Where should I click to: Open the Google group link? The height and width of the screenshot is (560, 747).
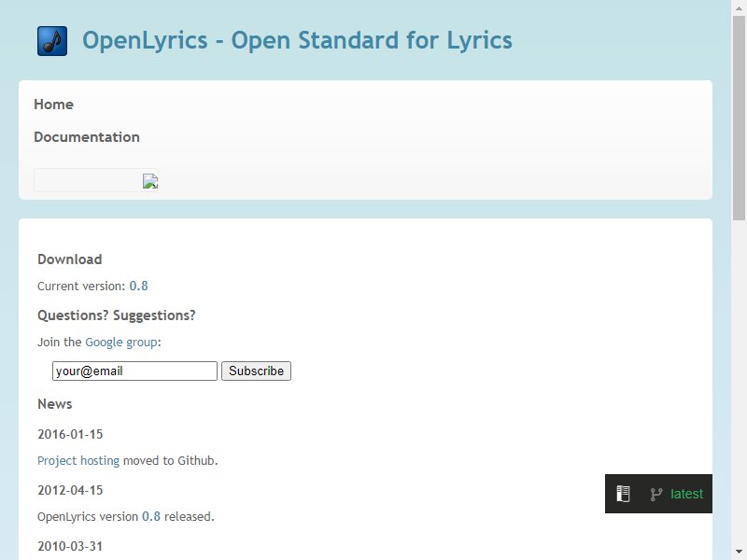coord(121,343)
